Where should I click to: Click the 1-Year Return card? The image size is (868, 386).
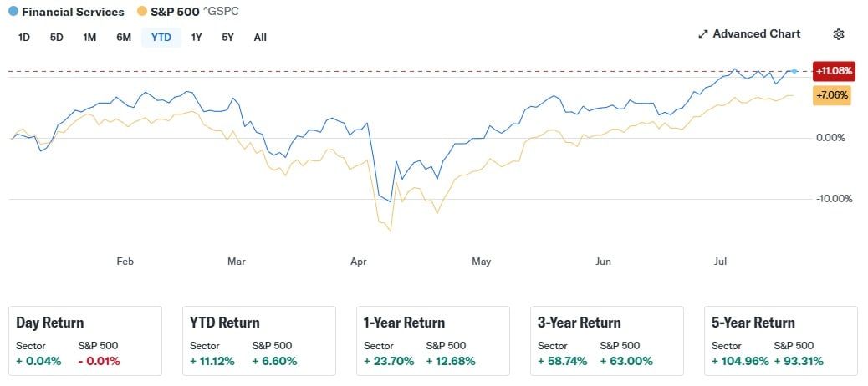pos(432,342)
